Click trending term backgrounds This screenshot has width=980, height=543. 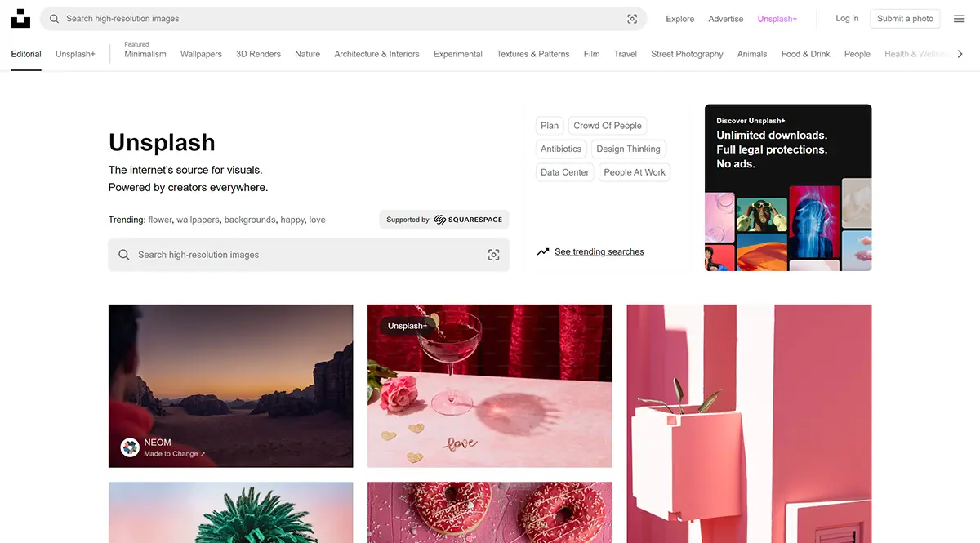click(x=250, y=220)
